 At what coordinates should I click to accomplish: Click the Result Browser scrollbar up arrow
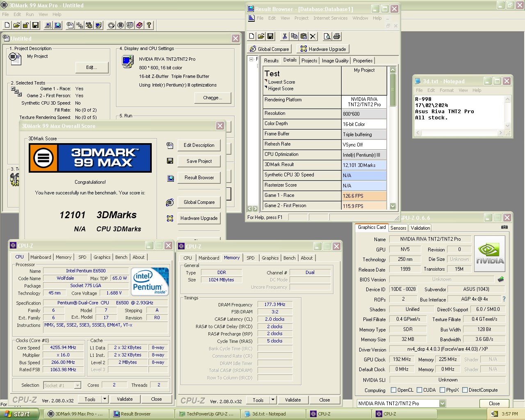pyautogui.click(x=393, y=70)
